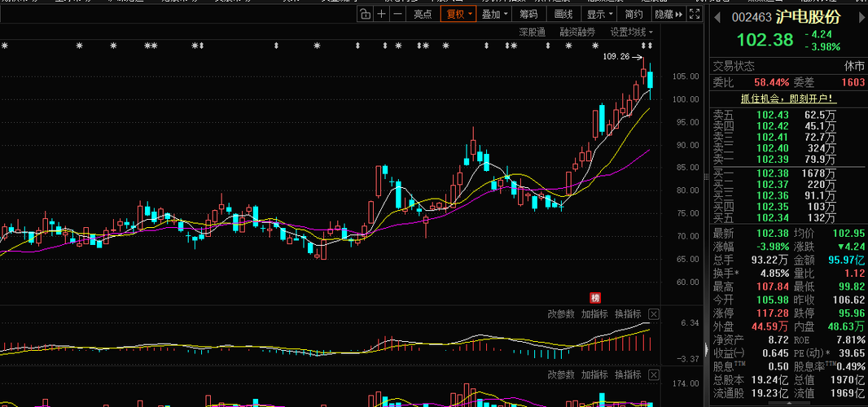Click the 股息率 0.49% value

click(x=852, y=366)
